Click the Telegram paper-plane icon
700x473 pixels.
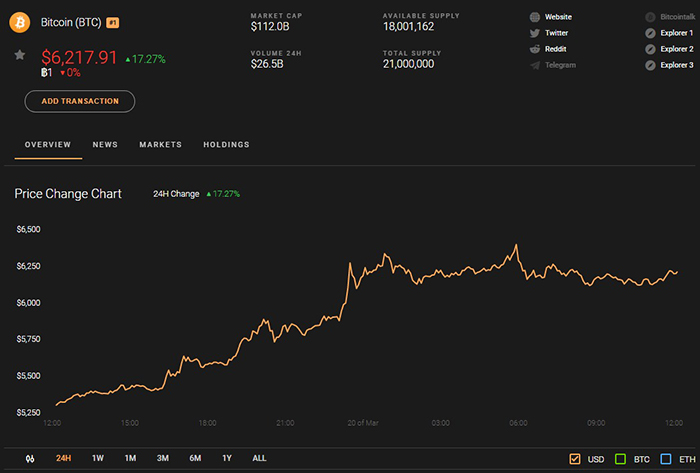click(534, 65)
